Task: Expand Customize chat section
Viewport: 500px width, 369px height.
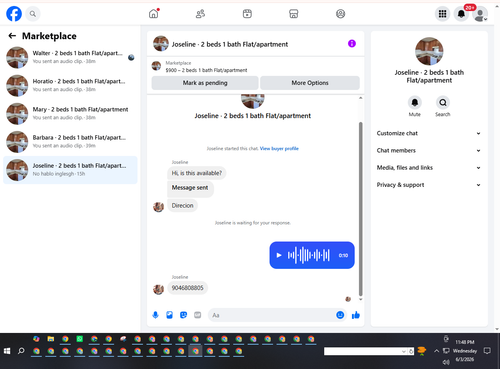Action: pyautogui.click(x=429, y=133)
